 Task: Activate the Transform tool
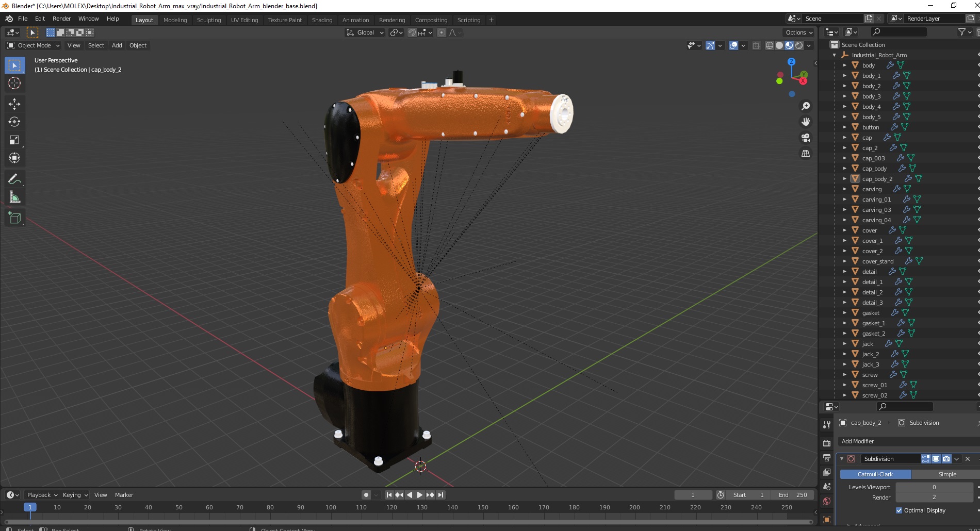point(14,158)
